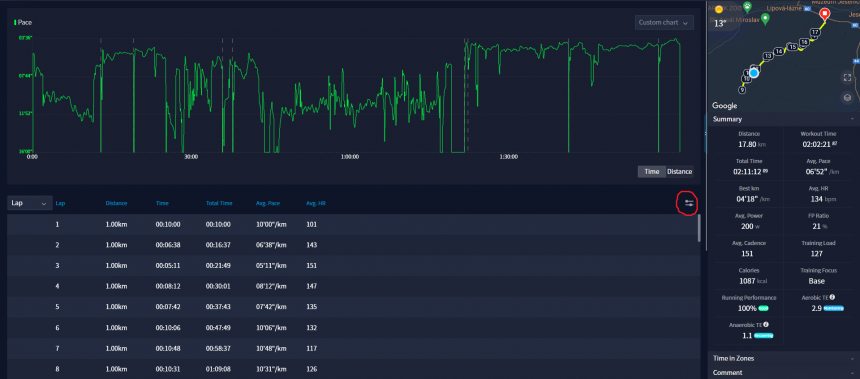Click the lap table vertical scrollbar

tap(699, 228)
